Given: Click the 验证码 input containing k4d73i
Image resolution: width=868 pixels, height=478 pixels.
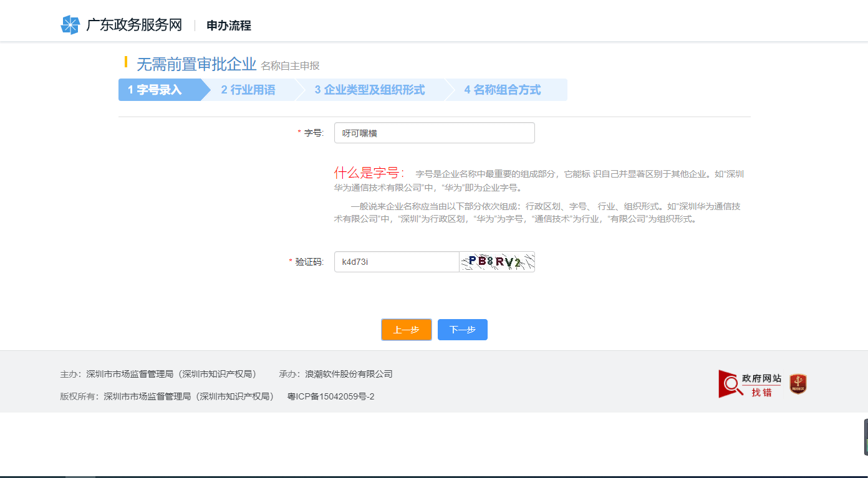Looking at the screenshot, I should [396, 262].
